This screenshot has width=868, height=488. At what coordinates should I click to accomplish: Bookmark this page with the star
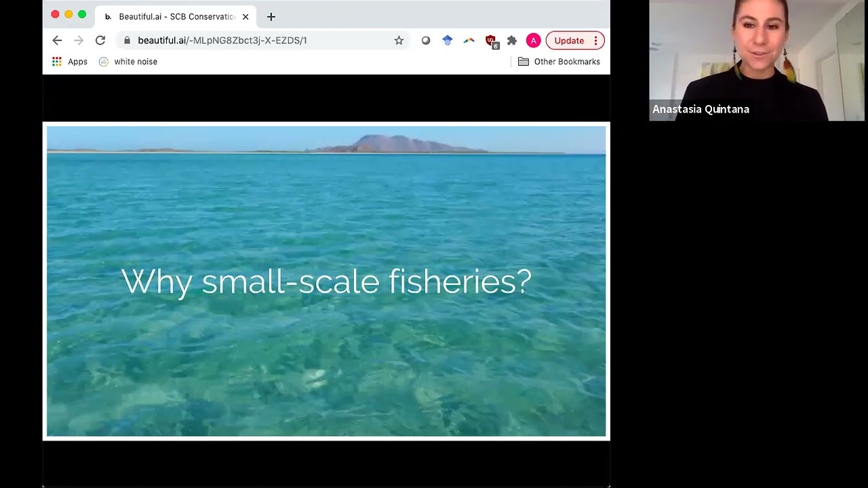click(399, 41)
